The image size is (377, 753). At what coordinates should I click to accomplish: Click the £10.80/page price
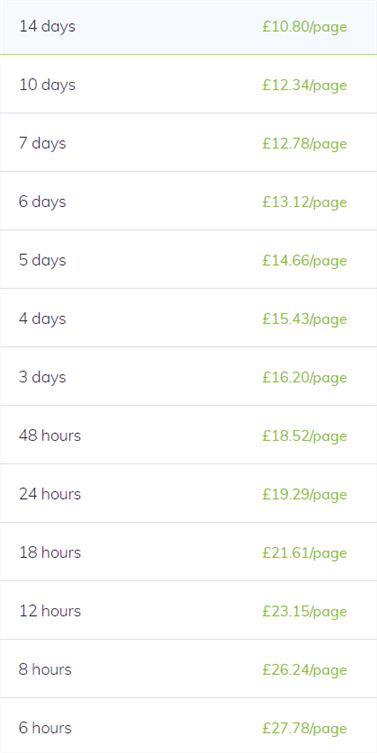point(304,27)
